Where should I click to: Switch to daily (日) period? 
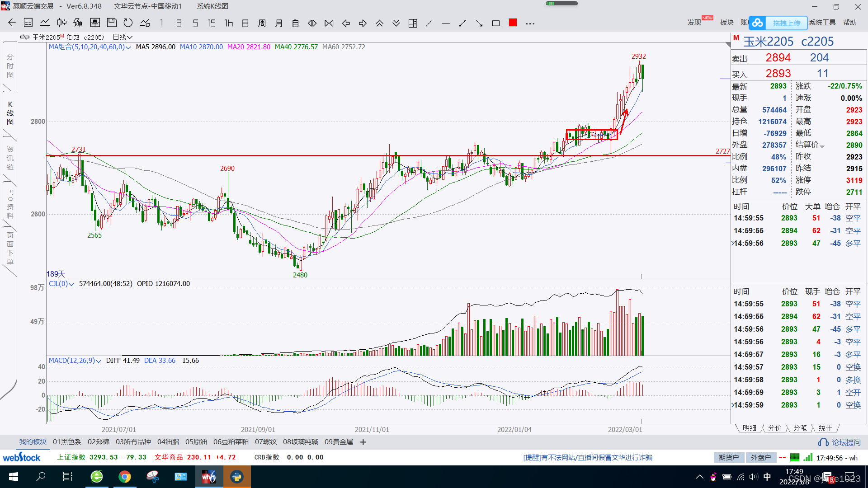pyautogui.click(x=245, y=23)
